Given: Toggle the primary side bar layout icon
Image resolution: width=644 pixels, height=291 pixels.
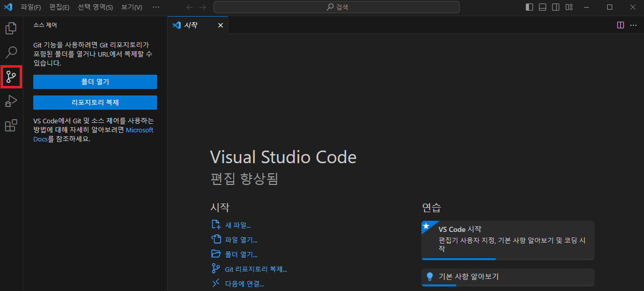Looking at the screenshot, I should point(529,7).
